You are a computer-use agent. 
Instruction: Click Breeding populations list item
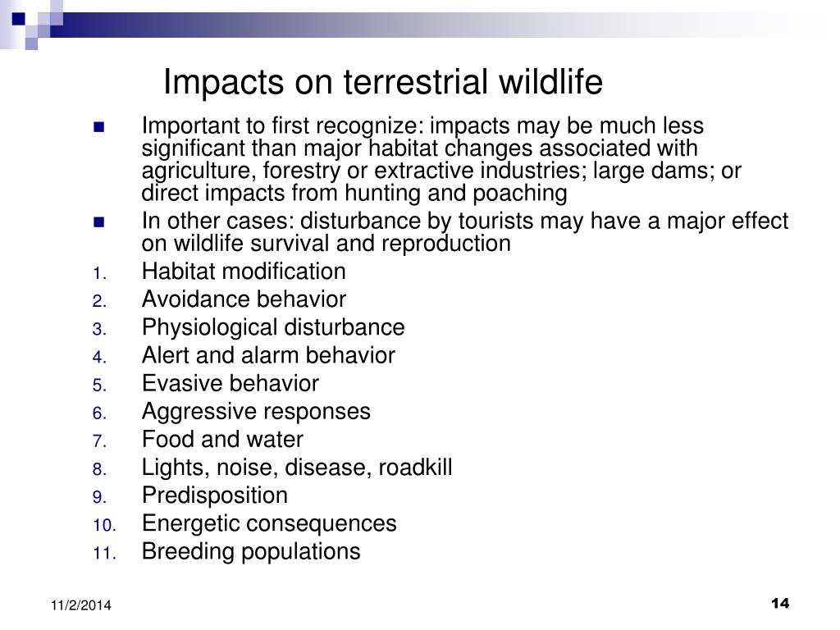click(x=251, y=551)
